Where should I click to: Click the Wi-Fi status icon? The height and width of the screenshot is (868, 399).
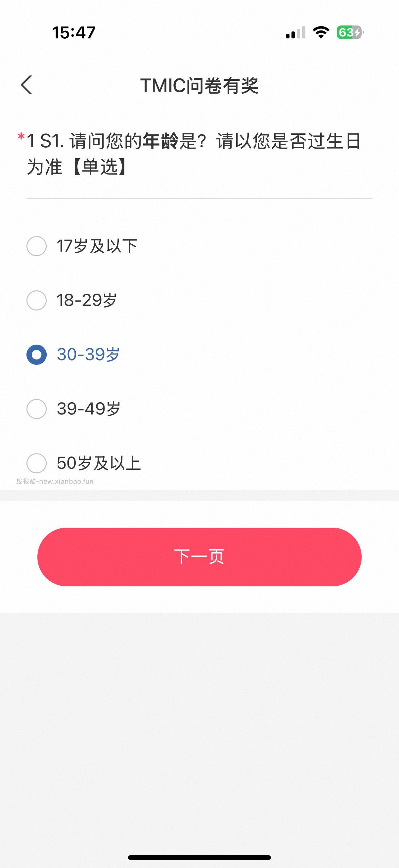tap(321, 32)
